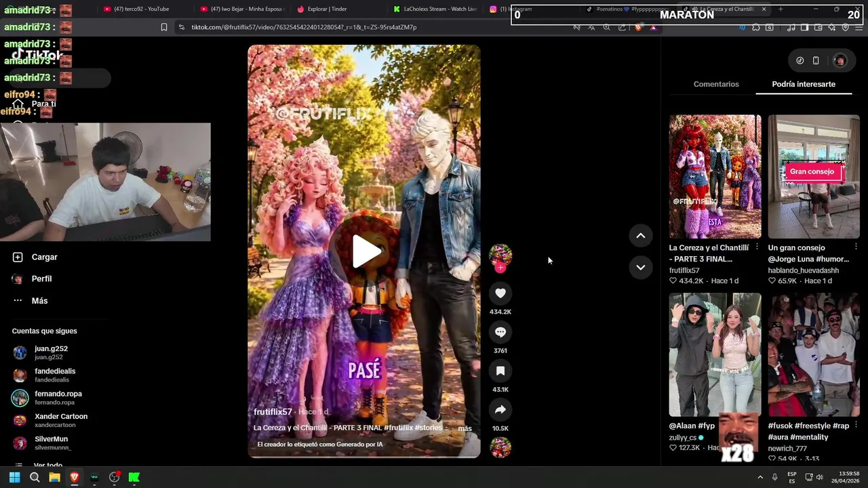Open options for La Cereza suggested video
Screen dimensions: 868x488
(757, 247)
